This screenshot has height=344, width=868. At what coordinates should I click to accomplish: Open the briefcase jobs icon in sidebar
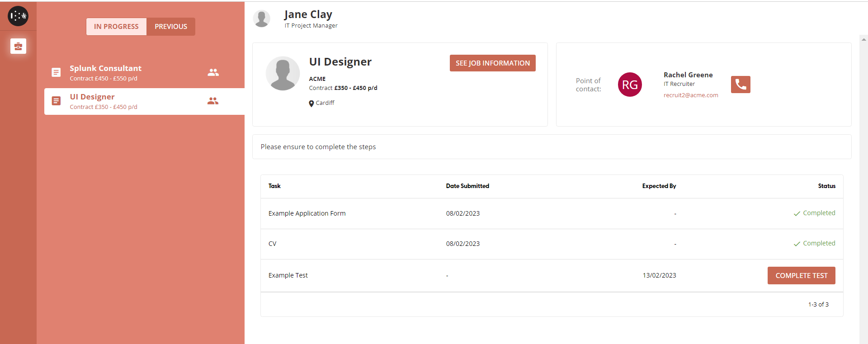coord(18,46)
